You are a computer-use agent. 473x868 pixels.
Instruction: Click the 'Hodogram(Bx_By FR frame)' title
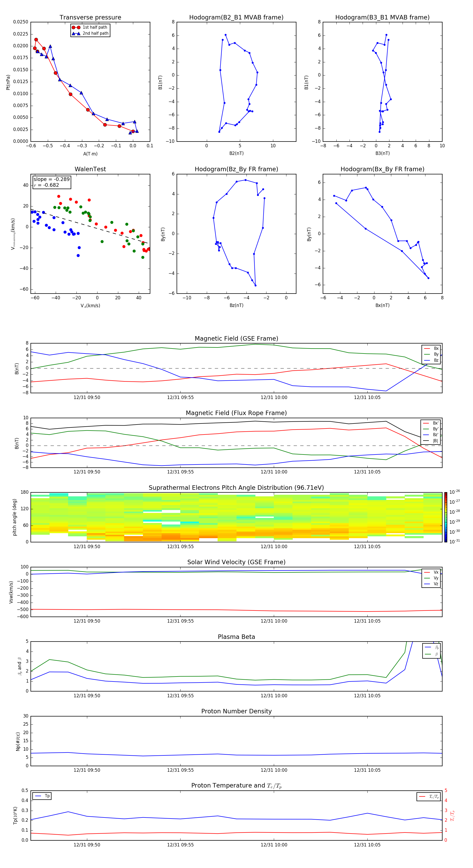[x=382, y=169]
